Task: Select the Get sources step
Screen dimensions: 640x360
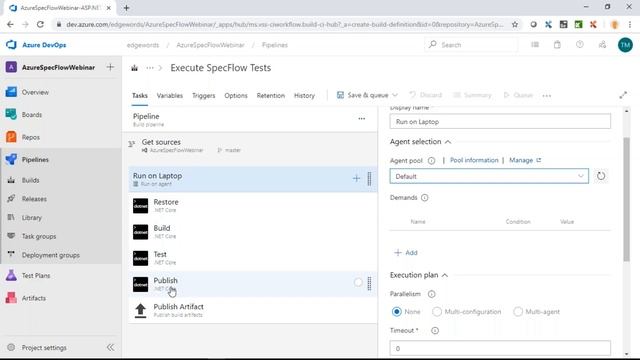Action: click(252, 146)
